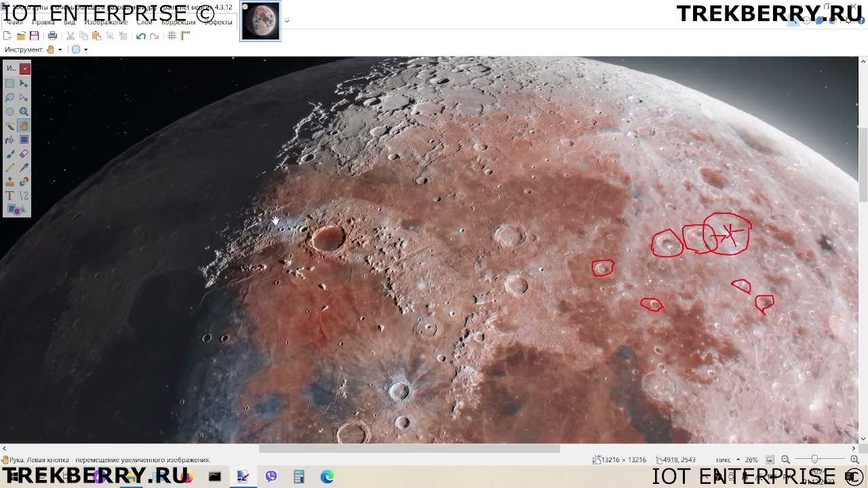Select the Eraser tool
The width and height of the screenshot is (868, 488).
[x=24, y=154]
